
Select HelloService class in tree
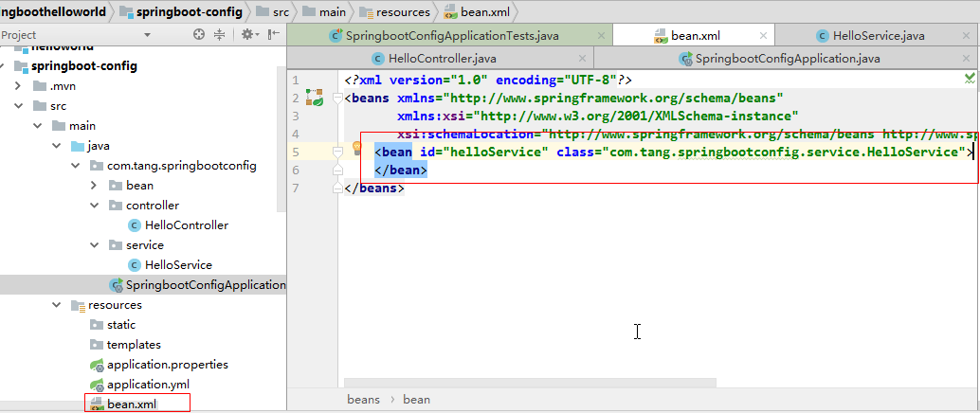(x=170, y=265)
